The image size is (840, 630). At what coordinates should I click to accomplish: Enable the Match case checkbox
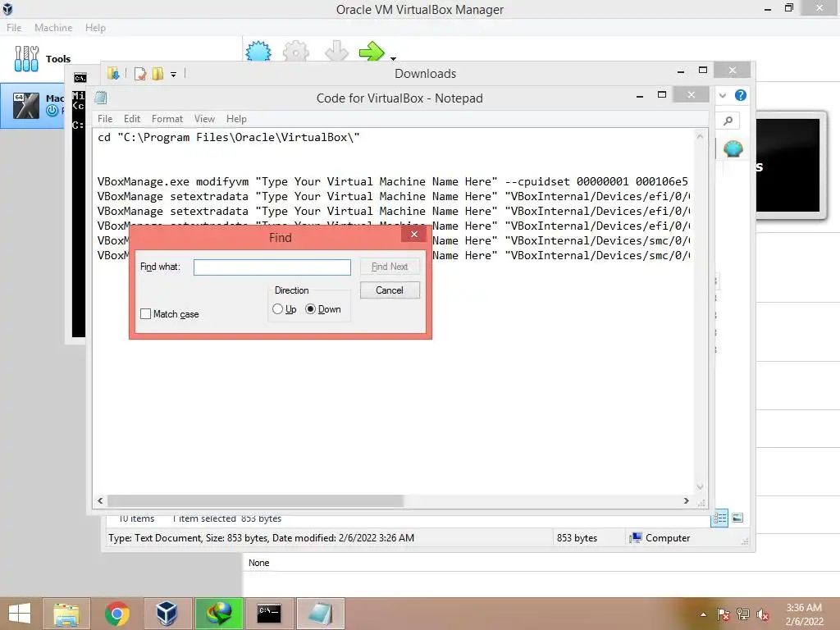click(x=145, y=314)
